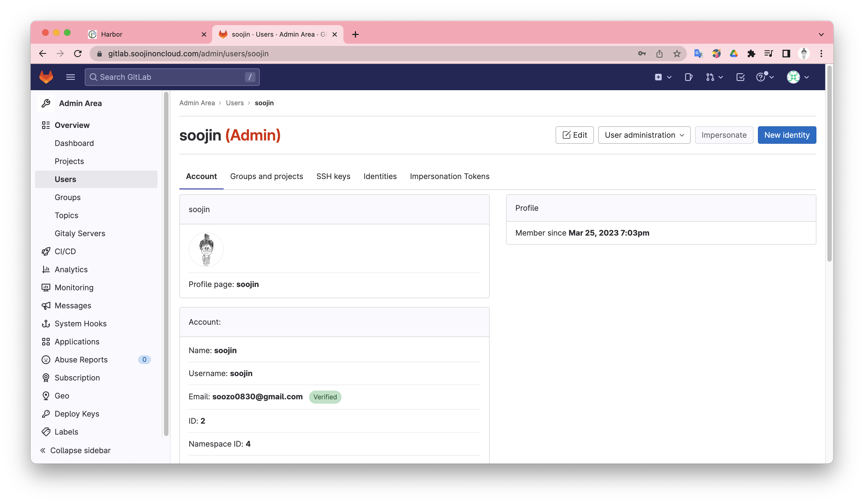Reload the current browser page
864x504 pixels.
(78, 54)
